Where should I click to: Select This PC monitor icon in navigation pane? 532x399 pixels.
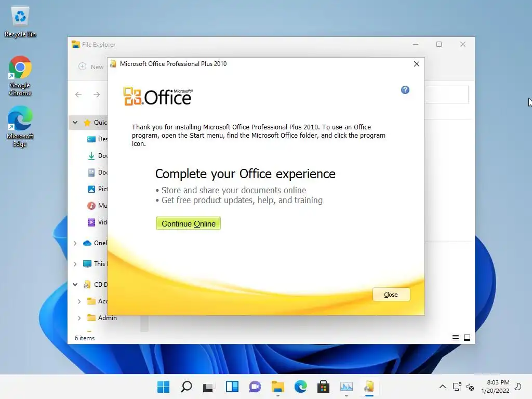(x=87, y=264)
